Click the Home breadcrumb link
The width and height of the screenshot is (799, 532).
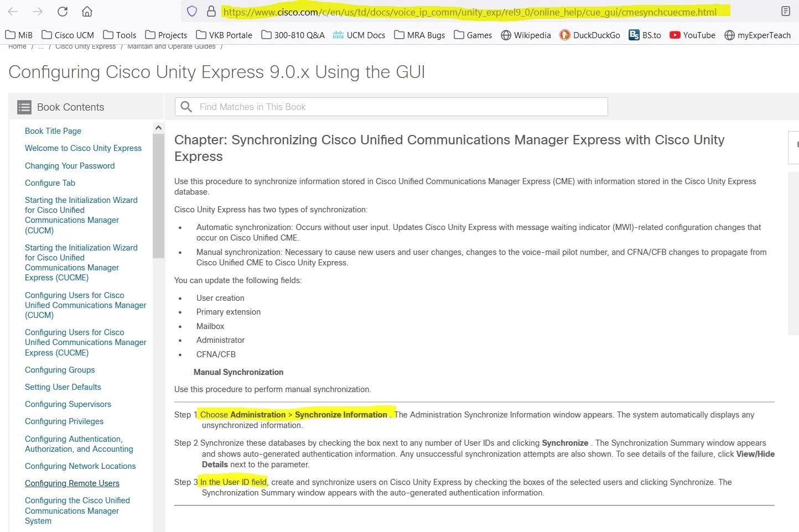click(17, 46)
